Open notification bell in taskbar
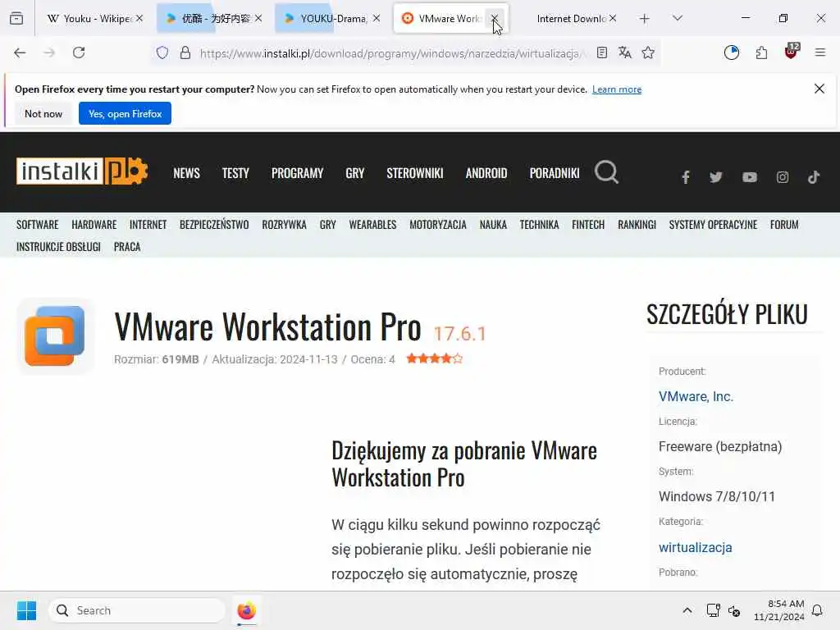The height and width of the screenshot is (630, 840). click(x=817, y=610)
